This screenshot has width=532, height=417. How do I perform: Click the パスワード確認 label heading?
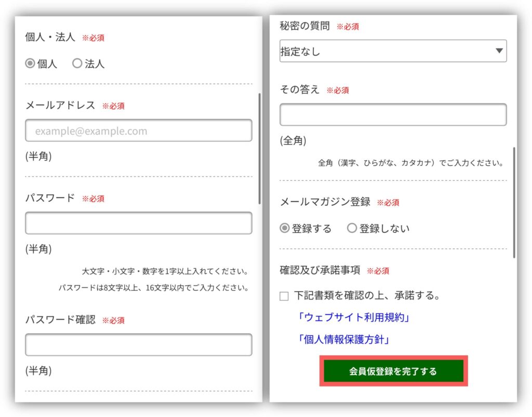60,320
